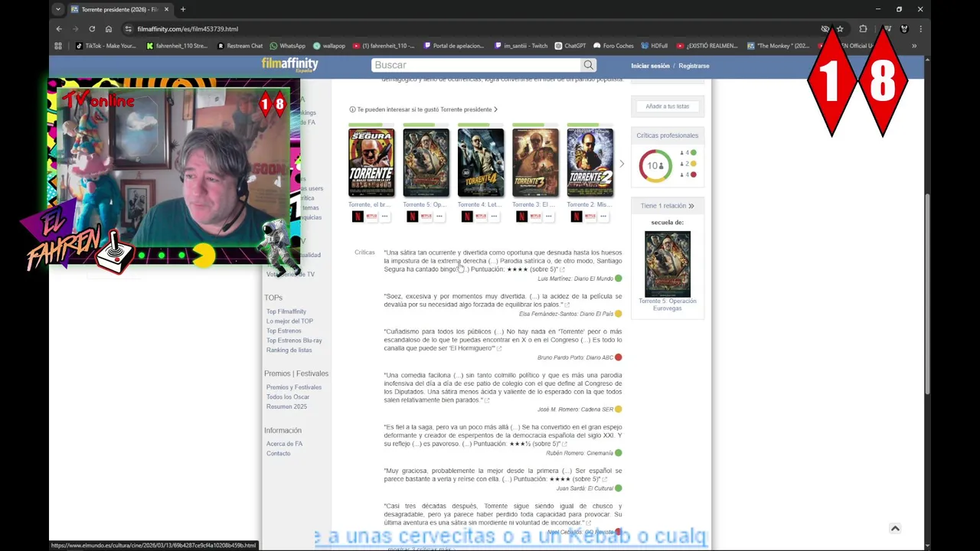
Task: Click the yellow neutral reviews dot
Action: coord(694,164)
